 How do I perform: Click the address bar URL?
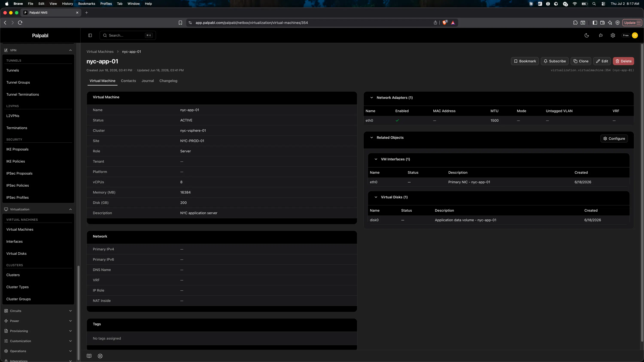coord(252,23)
